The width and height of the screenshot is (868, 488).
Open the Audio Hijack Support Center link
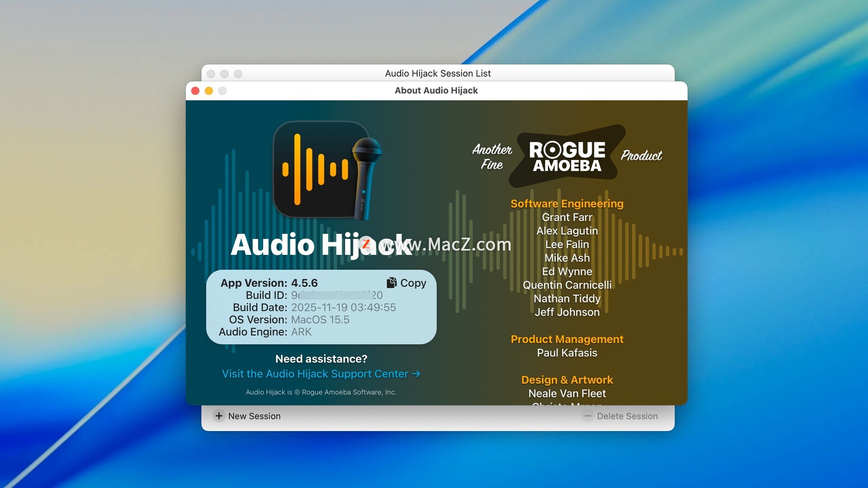tap(315, 374)
